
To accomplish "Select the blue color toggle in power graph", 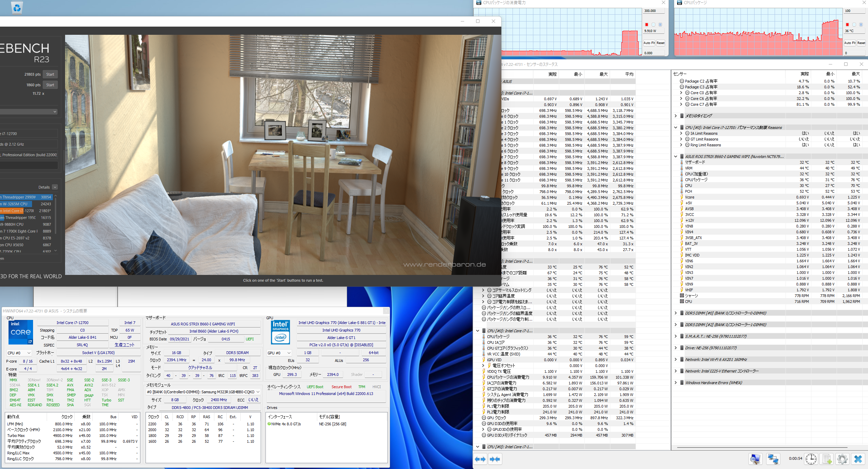I will (660, 25).
